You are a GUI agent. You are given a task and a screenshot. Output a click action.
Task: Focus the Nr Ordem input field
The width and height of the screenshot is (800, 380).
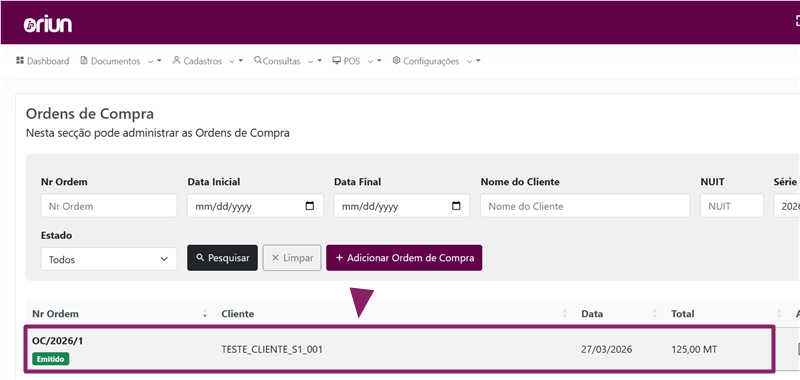[109, 206]
